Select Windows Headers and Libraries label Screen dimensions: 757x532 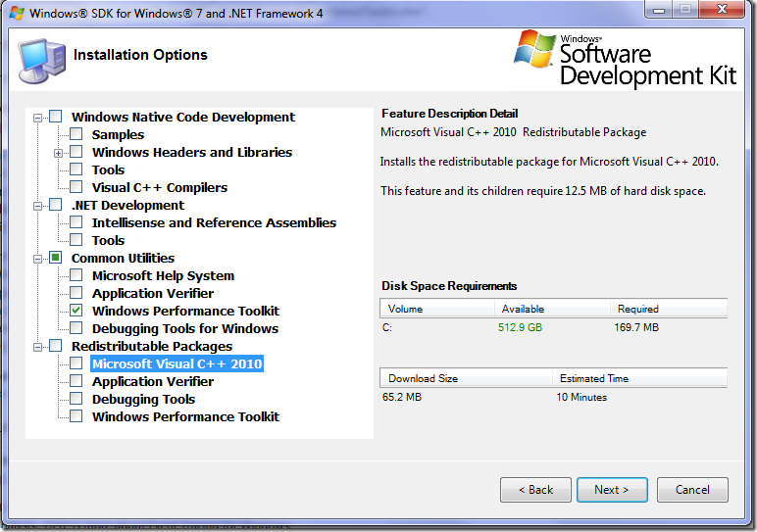pyautogui.click(x=192, y=153)
